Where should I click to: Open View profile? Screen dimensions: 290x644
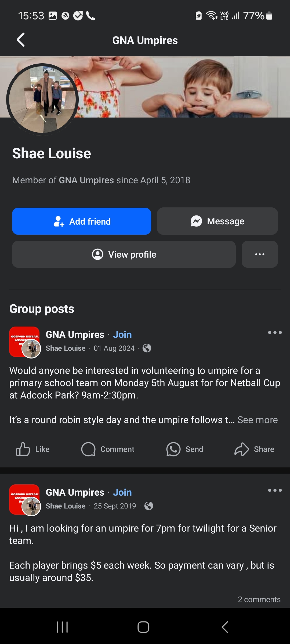[124, 254]
